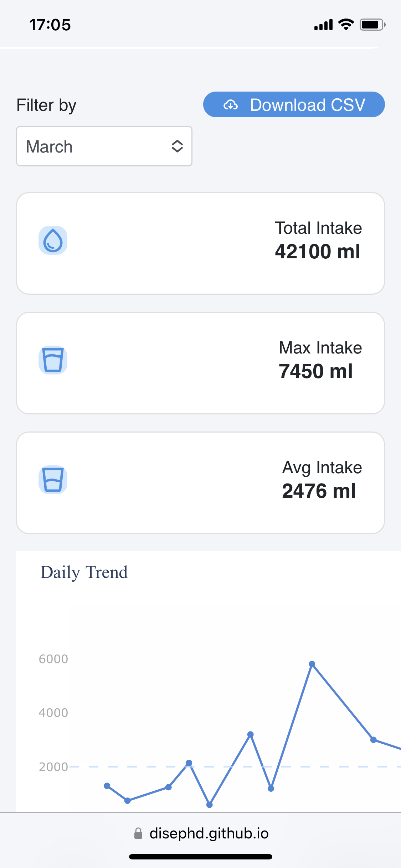
Task: Tap the Wi-Fi status icon
Action: click(x=346, y=25)
